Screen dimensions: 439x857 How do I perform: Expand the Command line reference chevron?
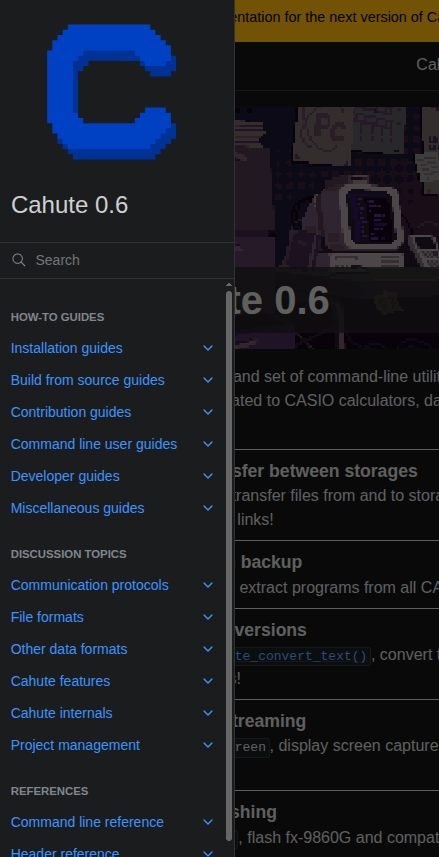click(208, 822)
